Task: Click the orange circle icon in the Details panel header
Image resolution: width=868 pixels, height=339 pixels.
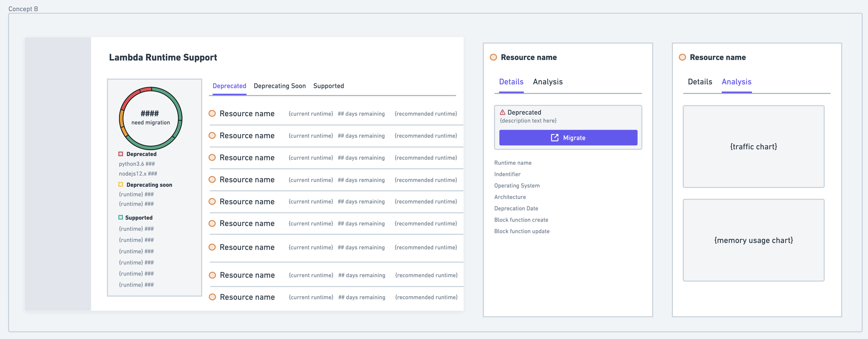Action: 493,57
